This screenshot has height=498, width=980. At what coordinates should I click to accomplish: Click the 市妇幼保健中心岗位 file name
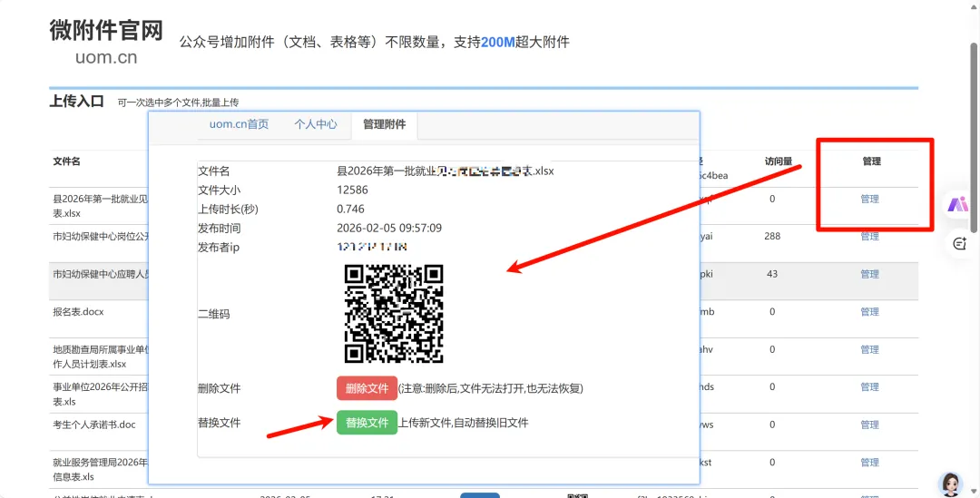102,236
